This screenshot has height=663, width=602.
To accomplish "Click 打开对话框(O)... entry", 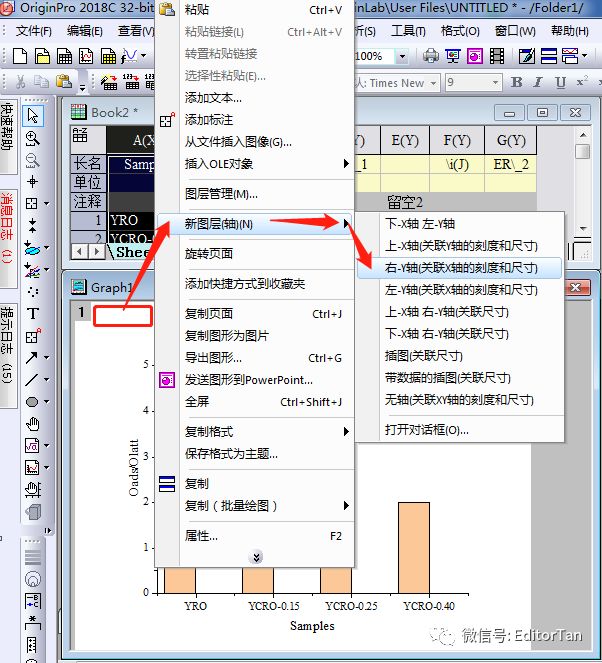I will click(x=460, y=430).
